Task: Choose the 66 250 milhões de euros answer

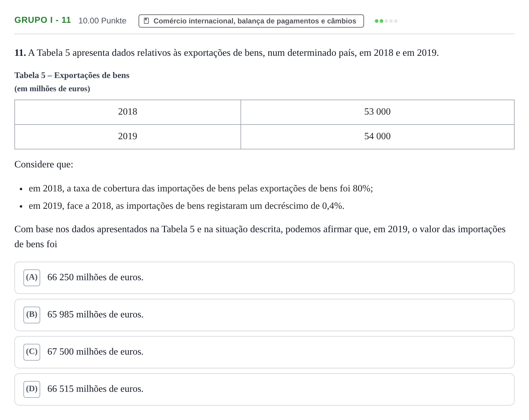Action: click(264, 278)
